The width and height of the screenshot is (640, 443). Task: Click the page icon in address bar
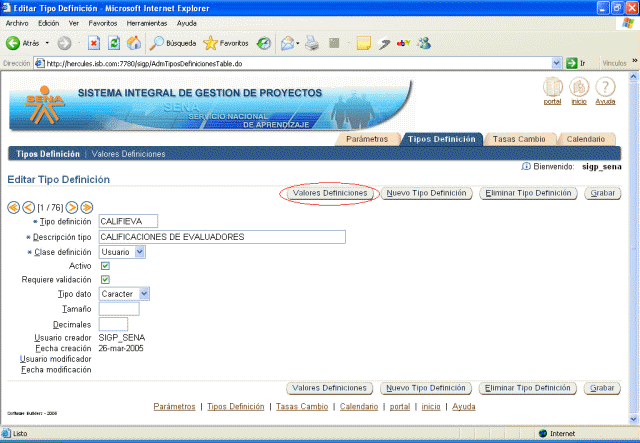point(40,63)
